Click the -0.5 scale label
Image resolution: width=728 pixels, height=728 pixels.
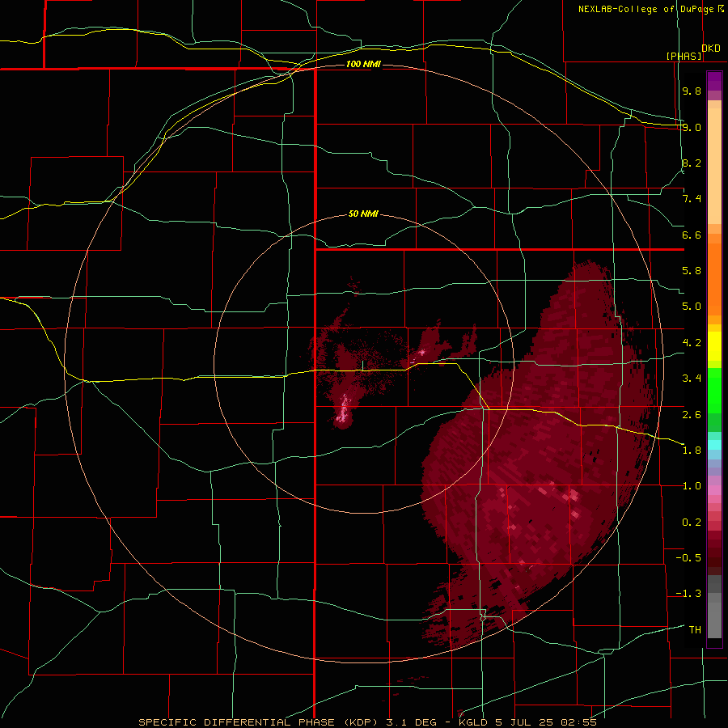(x=688, y=558)
